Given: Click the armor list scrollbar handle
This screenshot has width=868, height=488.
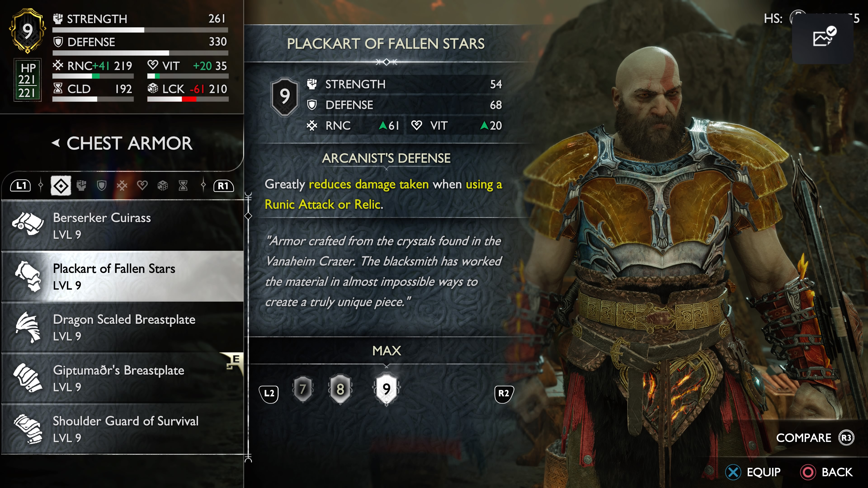Looking at the screenshot, I should point(248,216).
